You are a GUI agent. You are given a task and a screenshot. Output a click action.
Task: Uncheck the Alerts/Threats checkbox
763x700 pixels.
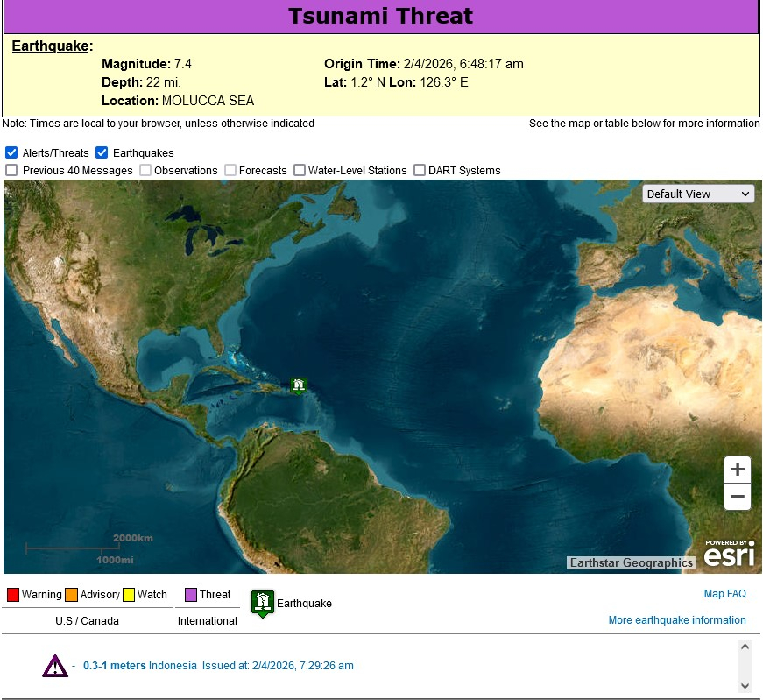tap(11, 152)
